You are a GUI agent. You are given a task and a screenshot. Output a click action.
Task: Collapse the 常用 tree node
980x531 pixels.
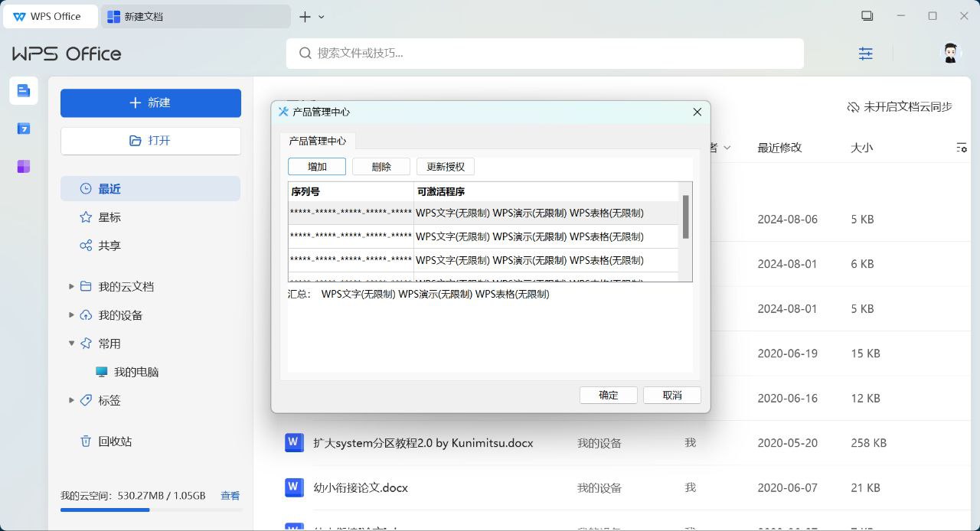point(72,344)
